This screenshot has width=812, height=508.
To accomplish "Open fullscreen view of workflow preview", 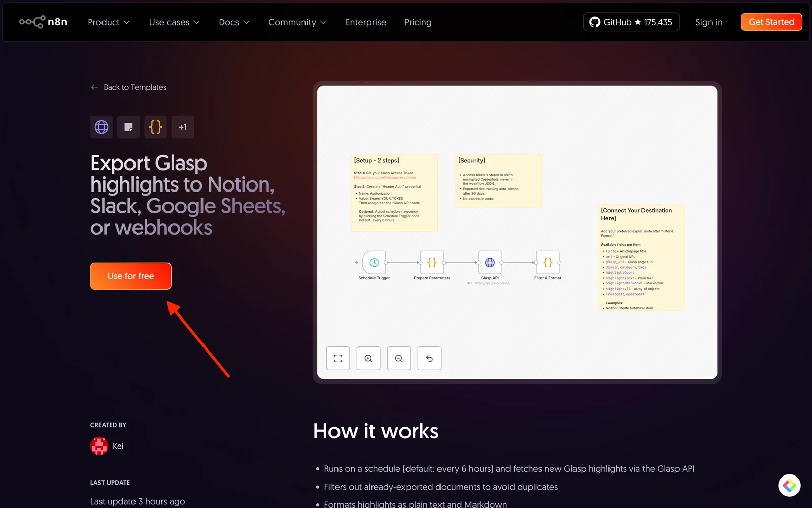I will pyautogui.click(x=338, y=359).
